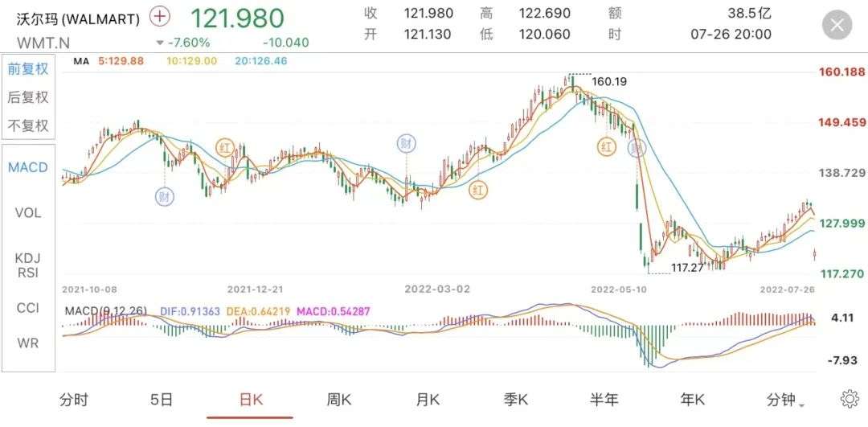This screenshot has width=868, height=427.
Task: Click the latest candlestick on 2022-07-26
Action: (x=815, y=254)
